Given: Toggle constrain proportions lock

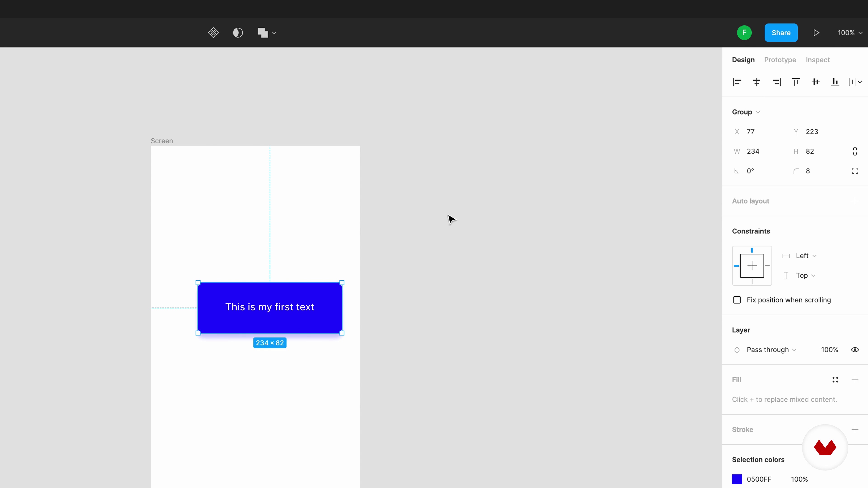Looking at the screenshot, I should (x=855, y=151).
